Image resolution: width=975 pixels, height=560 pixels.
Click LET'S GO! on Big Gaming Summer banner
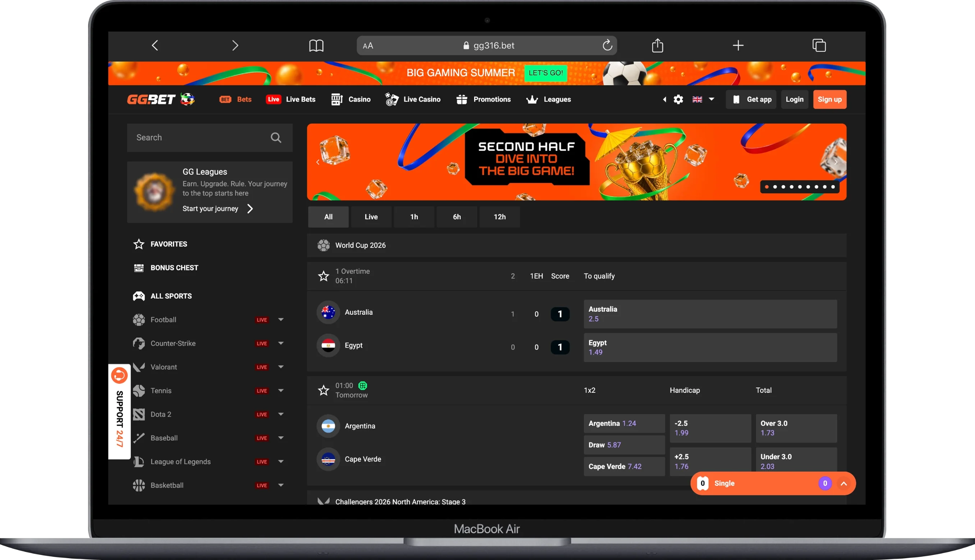pyautogui.click(x=545, y=73)
